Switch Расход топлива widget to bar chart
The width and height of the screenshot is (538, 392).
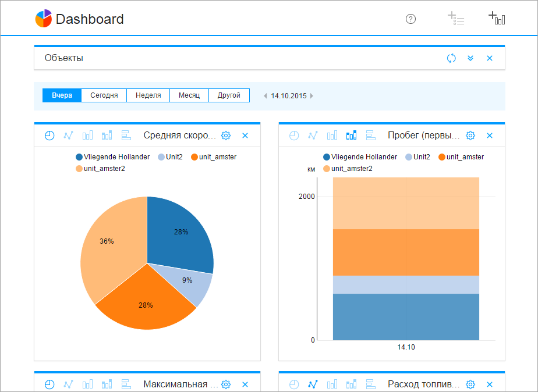point(332,384)
